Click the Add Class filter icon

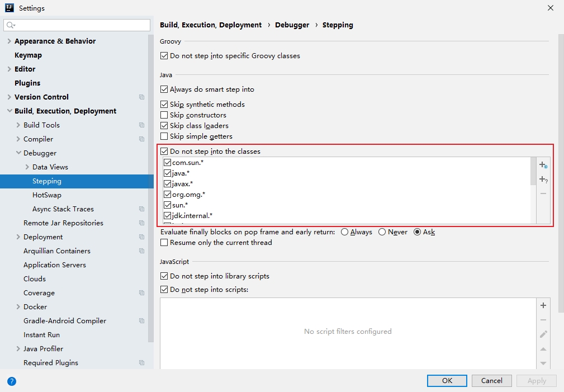pyautogui.click(x=543, y=165)
